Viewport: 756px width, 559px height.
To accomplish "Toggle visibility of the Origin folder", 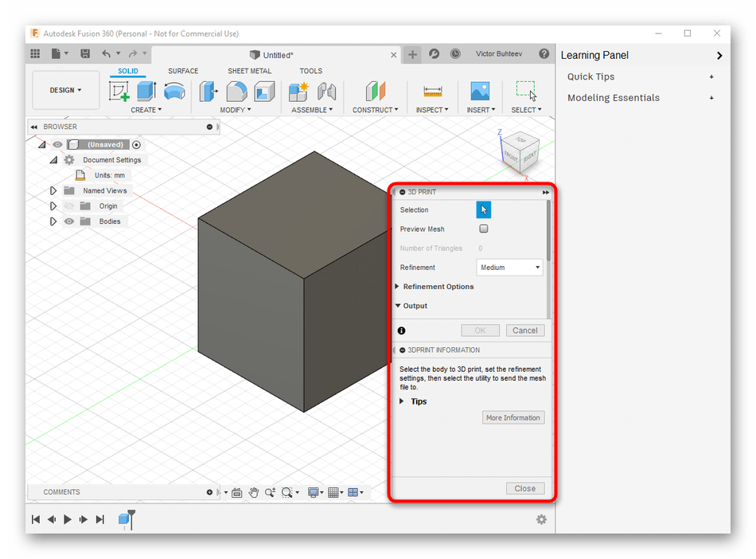I will 69,206.
